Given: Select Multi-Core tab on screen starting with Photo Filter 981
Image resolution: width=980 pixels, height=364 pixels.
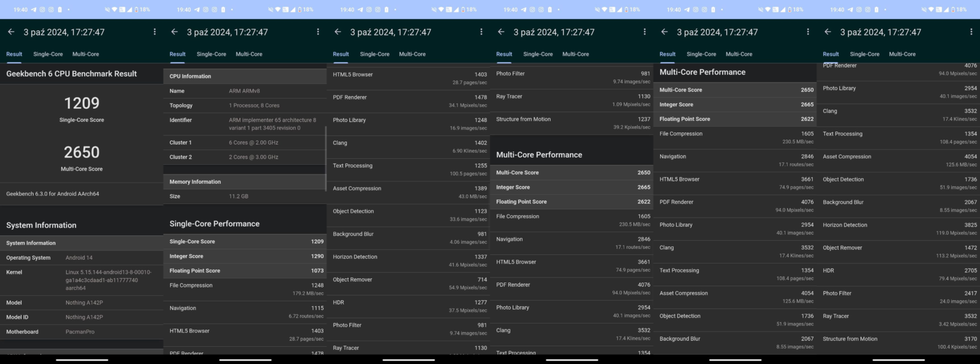Looking at the screenshot, I should point(575,54).
